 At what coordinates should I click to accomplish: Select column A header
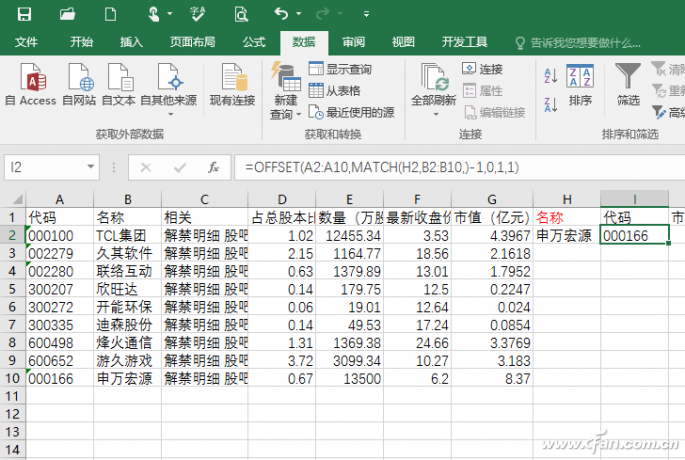click(59, 200)
